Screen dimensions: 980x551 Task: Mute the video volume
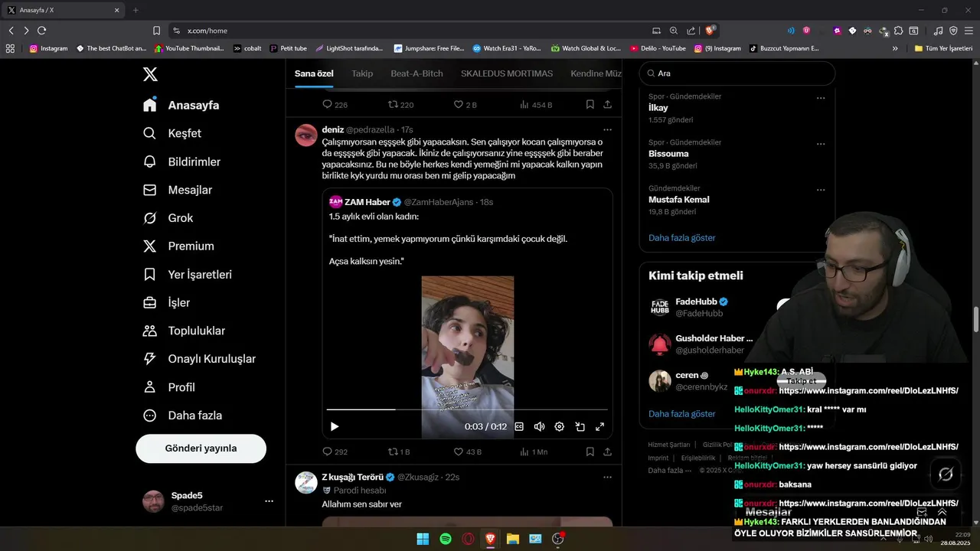(539, 426)
